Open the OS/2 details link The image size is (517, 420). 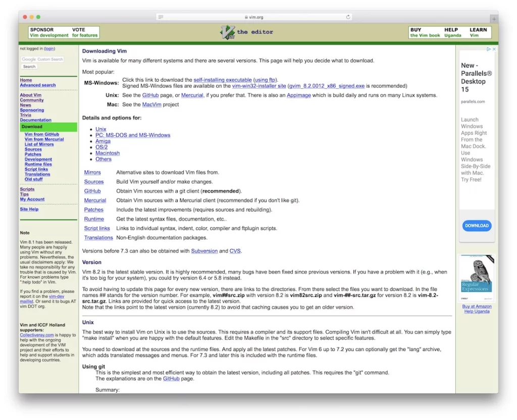coord(101,147)
